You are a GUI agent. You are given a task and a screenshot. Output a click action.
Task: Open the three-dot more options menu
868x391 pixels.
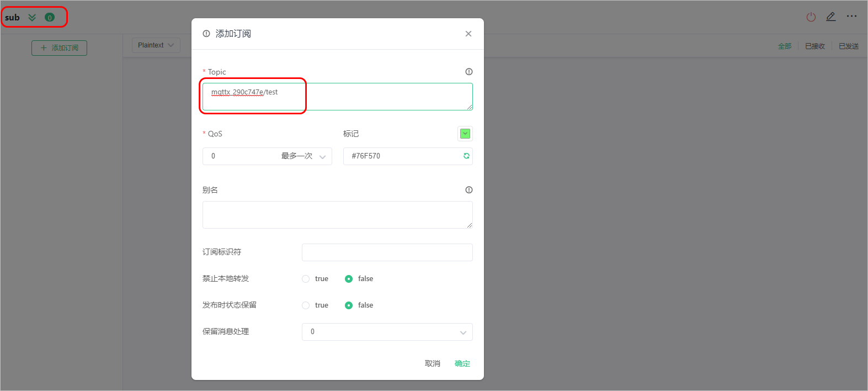tap(851, 17)
